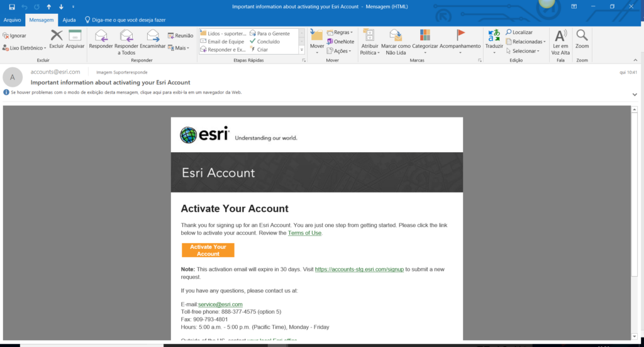Click the orange Activate Your Account button

tap(208, 250)
